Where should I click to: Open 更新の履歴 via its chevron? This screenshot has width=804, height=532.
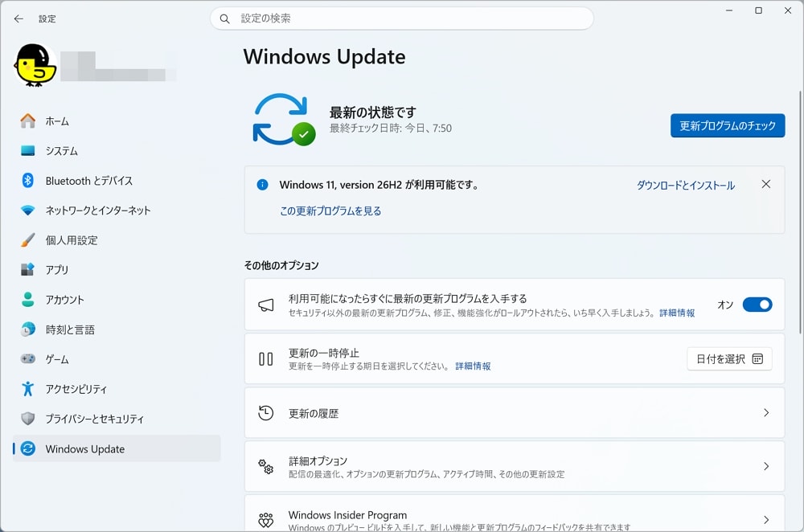click(x=766, y=412)
